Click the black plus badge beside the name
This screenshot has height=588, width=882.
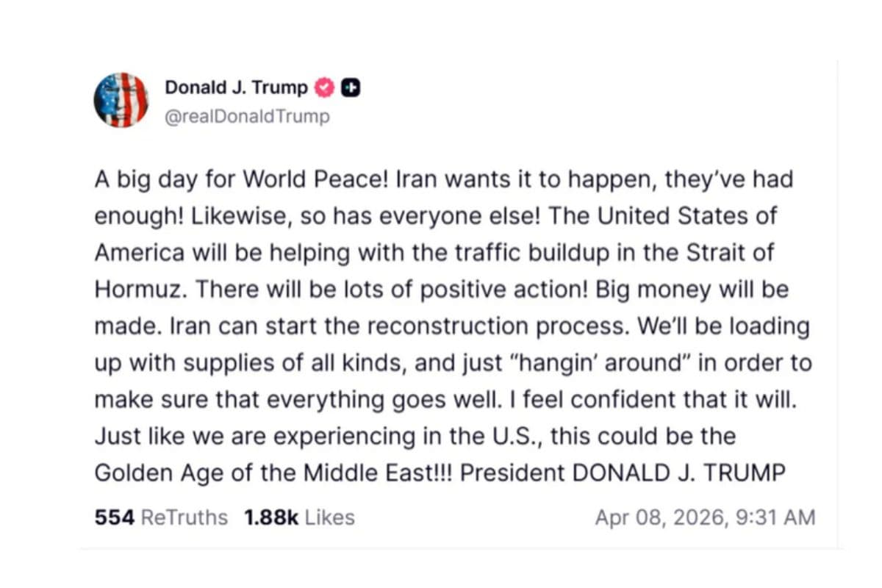(351, 88)
